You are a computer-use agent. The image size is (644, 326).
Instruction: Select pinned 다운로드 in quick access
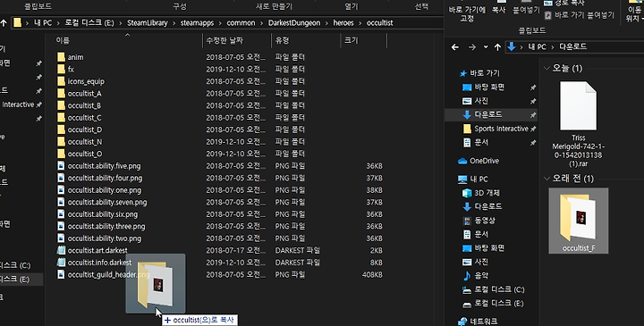[x=483, y=114]
